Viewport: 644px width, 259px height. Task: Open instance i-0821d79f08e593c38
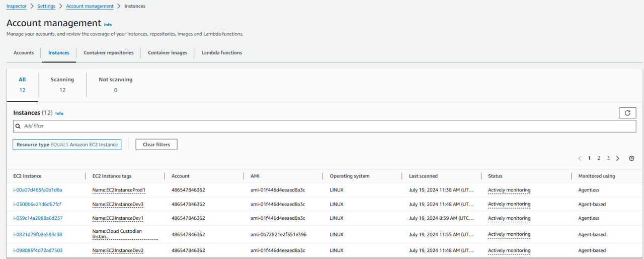[38, 234]
